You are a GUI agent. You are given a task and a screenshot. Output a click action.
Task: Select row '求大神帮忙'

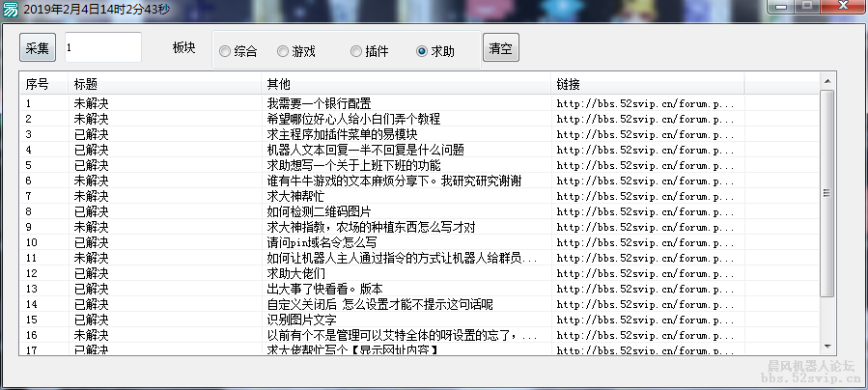coord(420,196)
